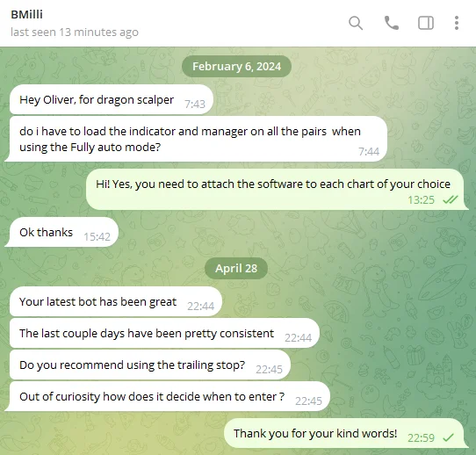The height and width of the screenshot is (455, 476).
Task: Open the three-dot more options menu
Action: tap(457, 23)
